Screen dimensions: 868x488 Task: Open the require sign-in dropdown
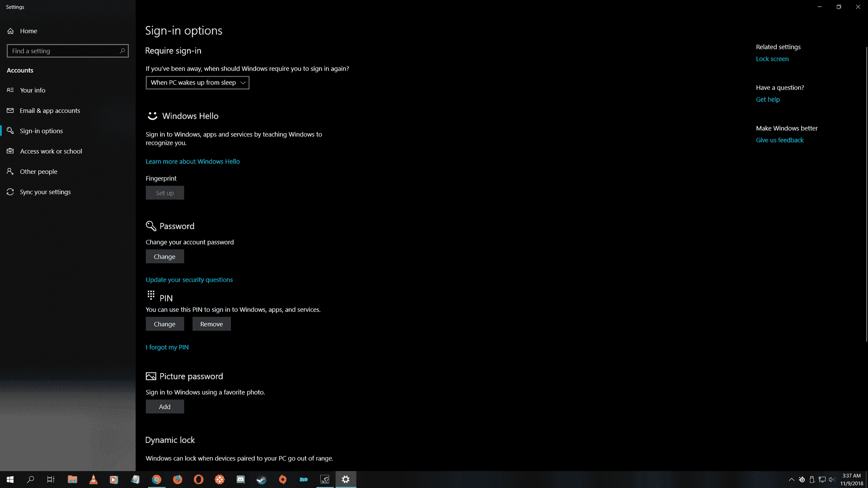197,82
